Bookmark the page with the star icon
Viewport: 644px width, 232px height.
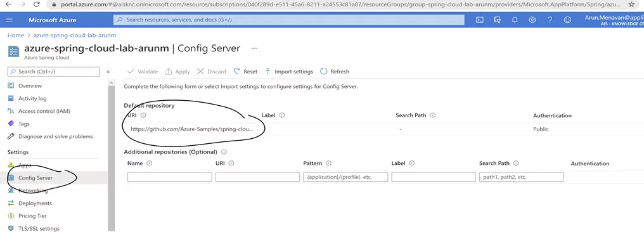631,4
